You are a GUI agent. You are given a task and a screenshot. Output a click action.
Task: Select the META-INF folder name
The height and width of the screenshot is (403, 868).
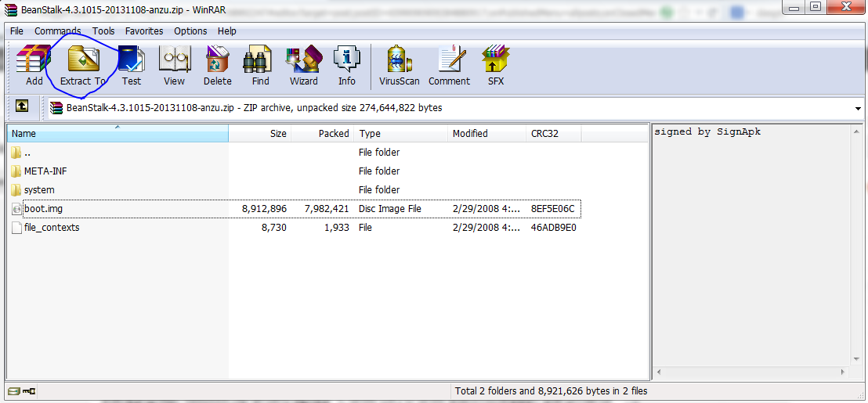(45, 171)
